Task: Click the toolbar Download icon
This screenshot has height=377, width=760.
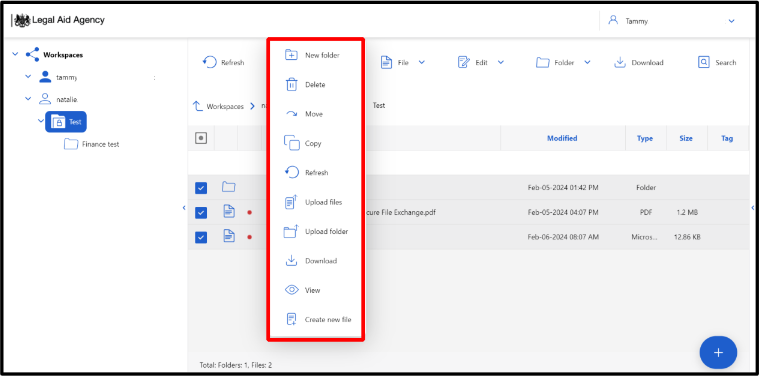Action: [619, 63]
